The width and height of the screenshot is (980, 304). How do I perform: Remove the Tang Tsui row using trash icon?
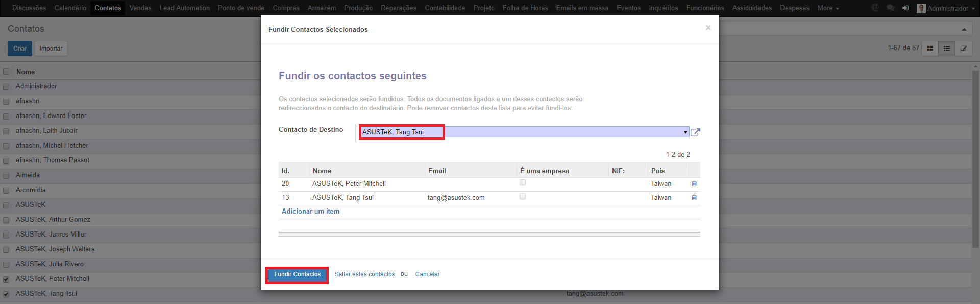click(x=694, y=198)
